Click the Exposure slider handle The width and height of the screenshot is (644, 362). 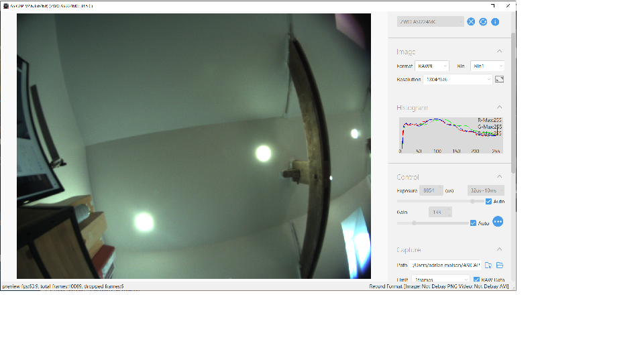tap(472, 201)
